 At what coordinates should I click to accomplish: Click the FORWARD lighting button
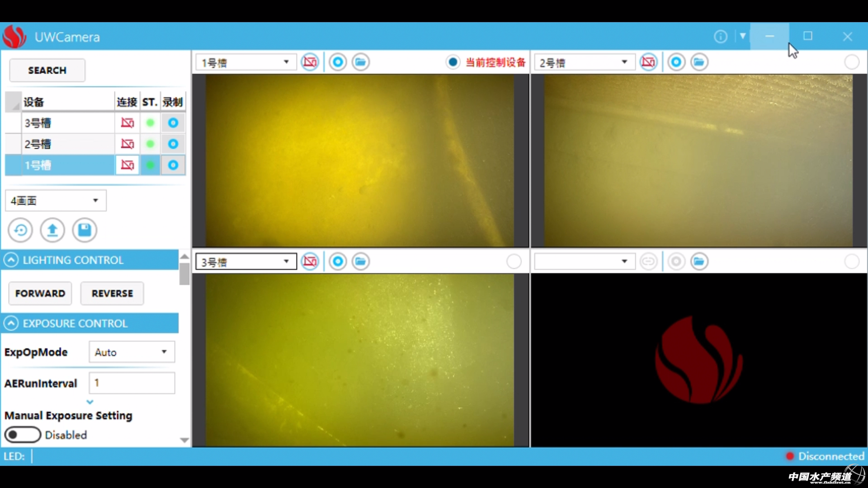click(x=40, y=294)
